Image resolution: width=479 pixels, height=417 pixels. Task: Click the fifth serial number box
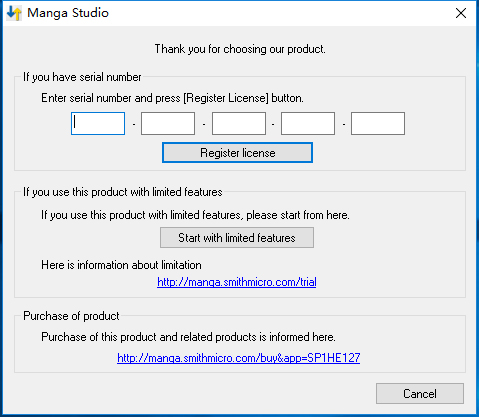point(378,124)
